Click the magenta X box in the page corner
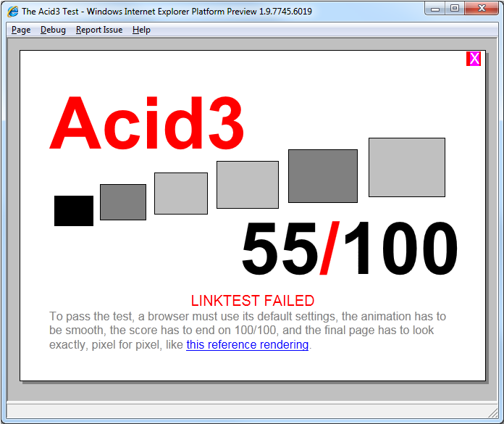Viewport: 504px width, 424px height. coord(474,59)
